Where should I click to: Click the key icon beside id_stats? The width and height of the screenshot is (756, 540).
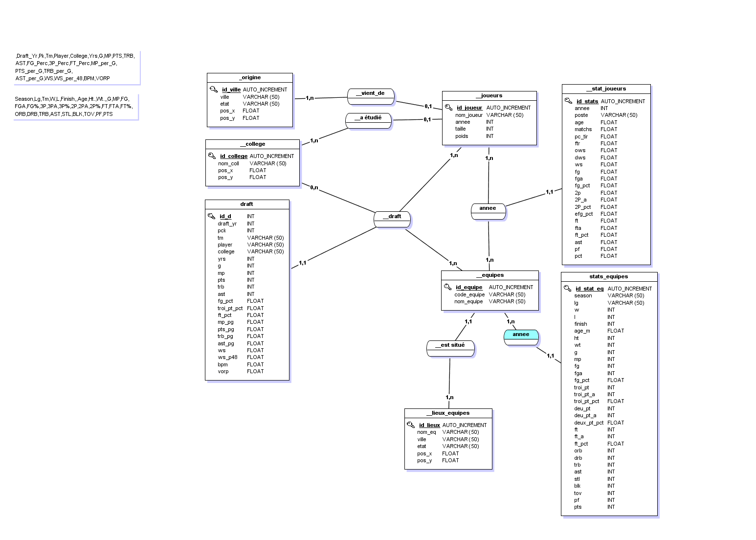pyautogui.click(x=568, y=101)
